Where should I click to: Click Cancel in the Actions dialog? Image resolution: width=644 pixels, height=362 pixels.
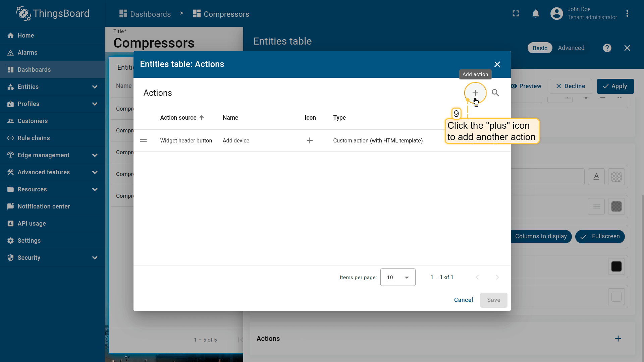(463, 300)
